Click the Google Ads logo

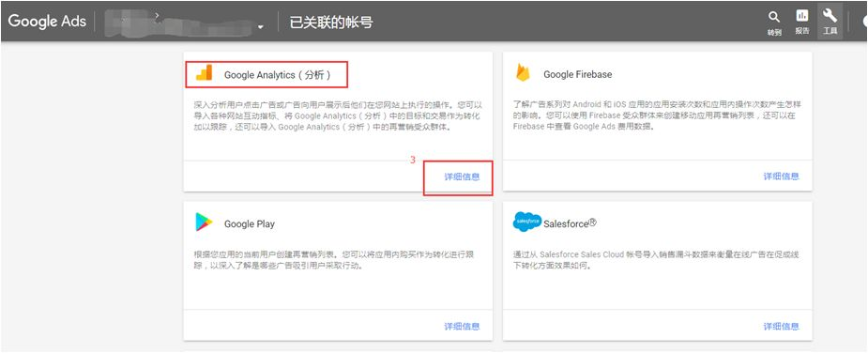click(47, 21)
